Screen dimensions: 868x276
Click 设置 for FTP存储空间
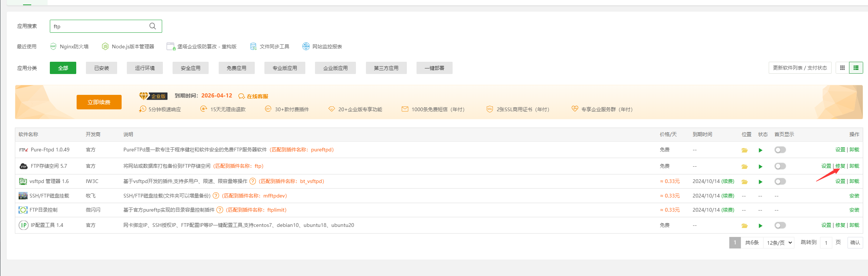pyautogui.click(x=826, y=166)
